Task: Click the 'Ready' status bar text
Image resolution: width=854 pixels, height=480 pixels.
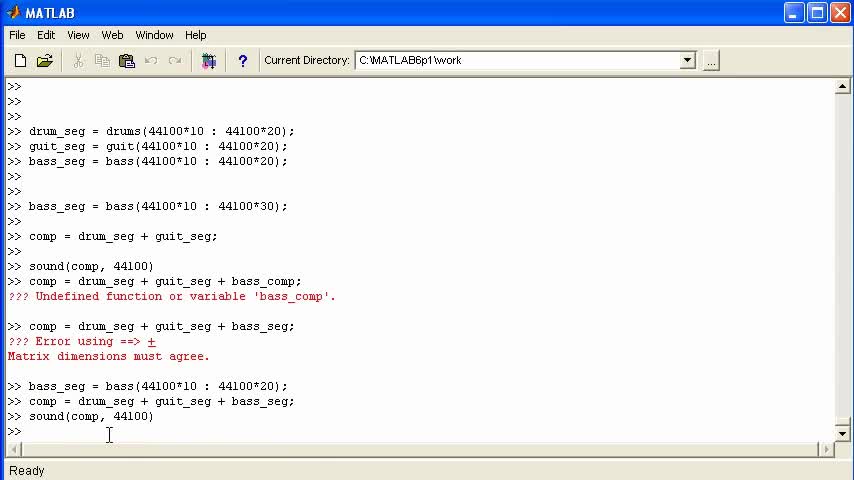Action: point(27,471)
